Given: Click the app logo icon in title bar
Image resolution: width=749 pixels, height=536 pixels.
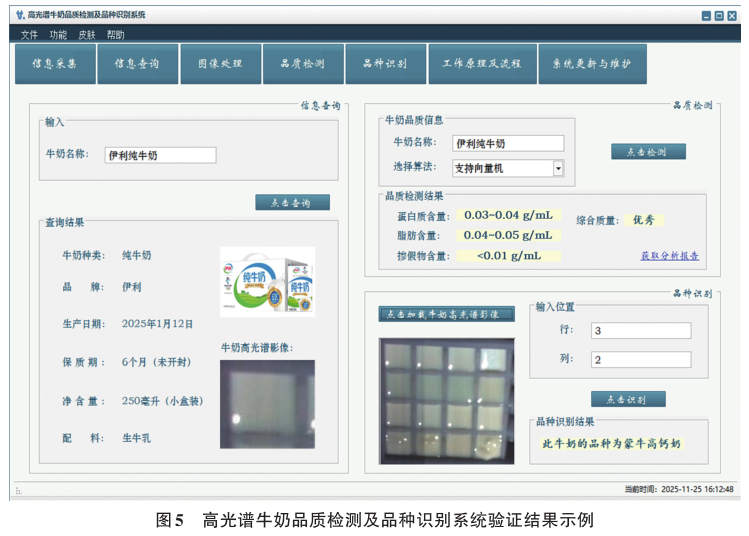Looking at the screenshot, I should 20,15.
